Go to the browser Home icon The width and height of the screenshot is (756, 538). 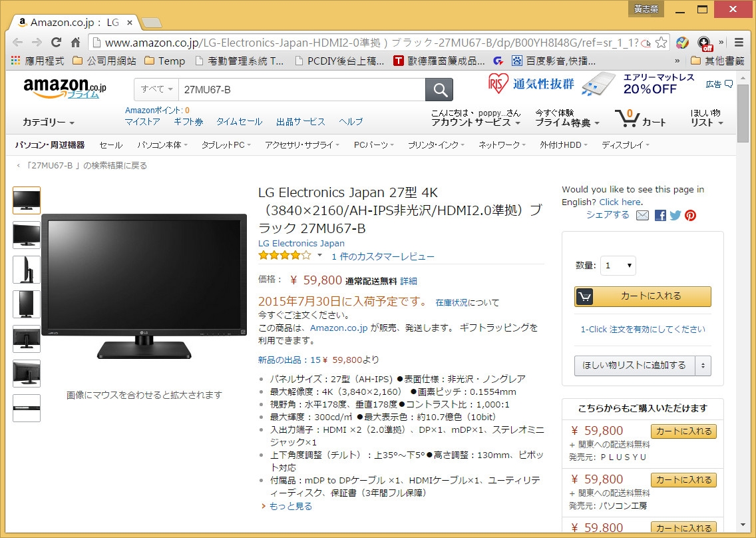point(75,43)
